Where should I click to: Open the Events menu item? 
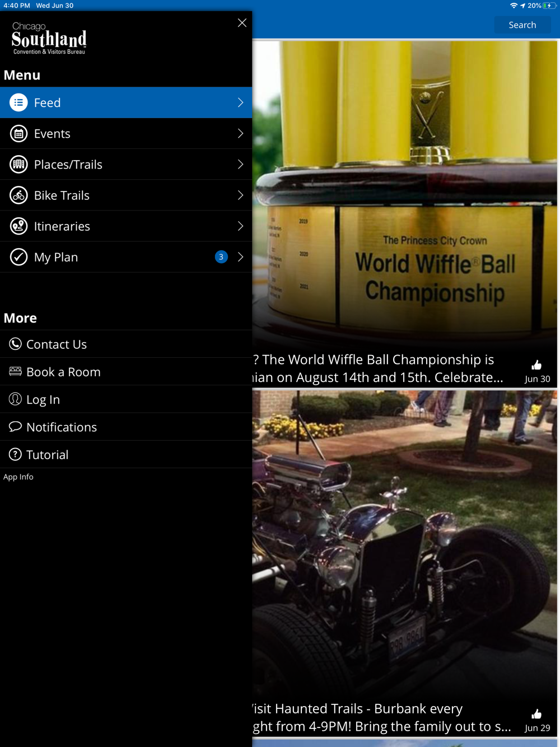point(126,133)
